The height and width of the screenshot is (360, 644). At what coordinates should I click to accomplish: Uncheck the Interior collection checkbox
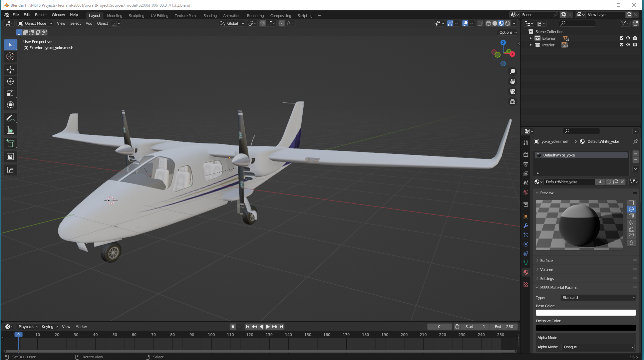click(x=621, y=45)
